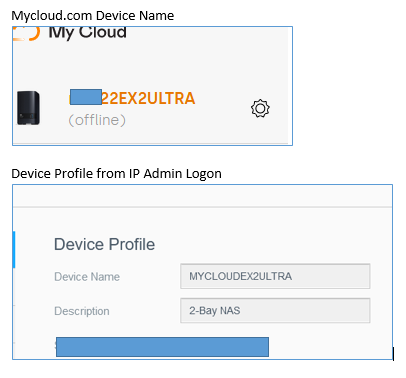
Task: Click the Device Name label
Action: point(87,277)
